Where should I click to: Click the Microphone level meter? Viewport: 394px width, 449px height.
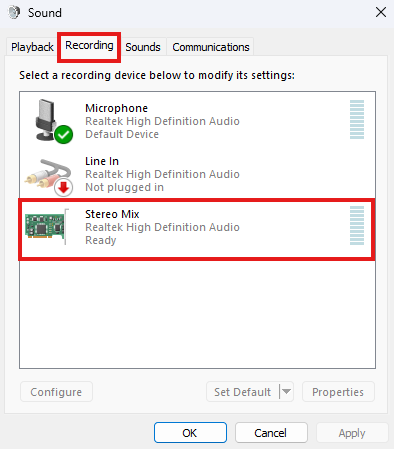[x=357, y=119]
